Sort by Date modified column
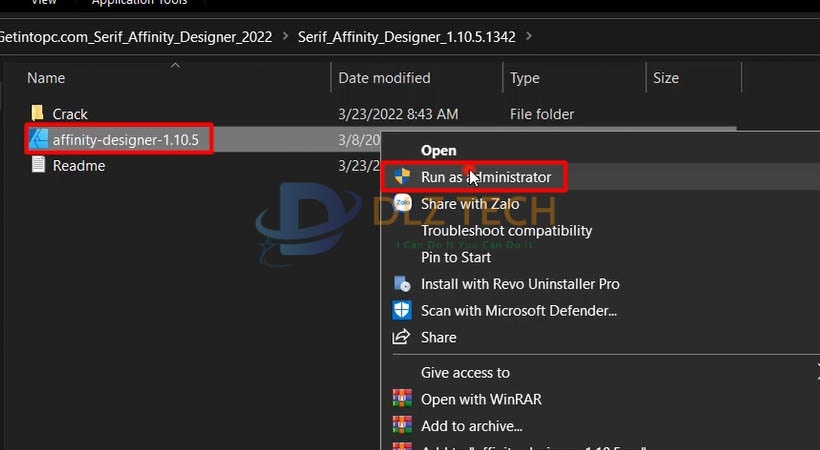Screen dimensions: 820x450 (384, 78)
